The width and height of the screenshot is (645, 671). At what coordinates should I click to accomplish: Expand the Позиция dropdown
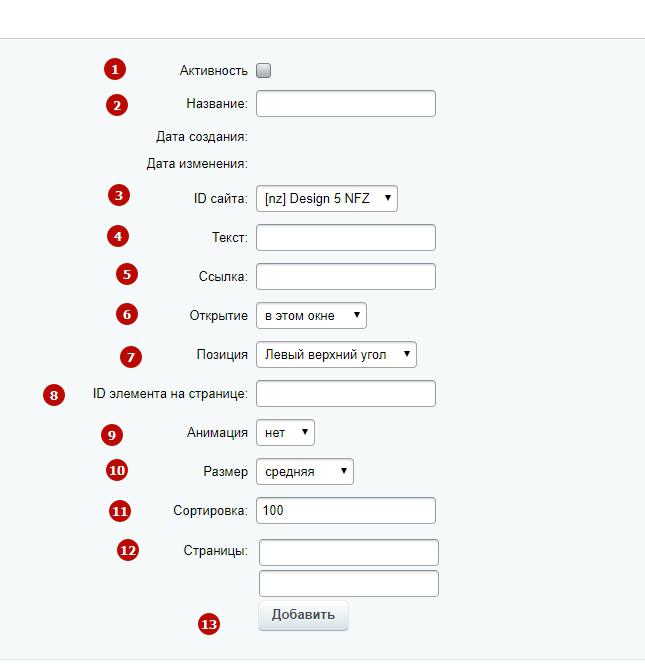(336, 354)
